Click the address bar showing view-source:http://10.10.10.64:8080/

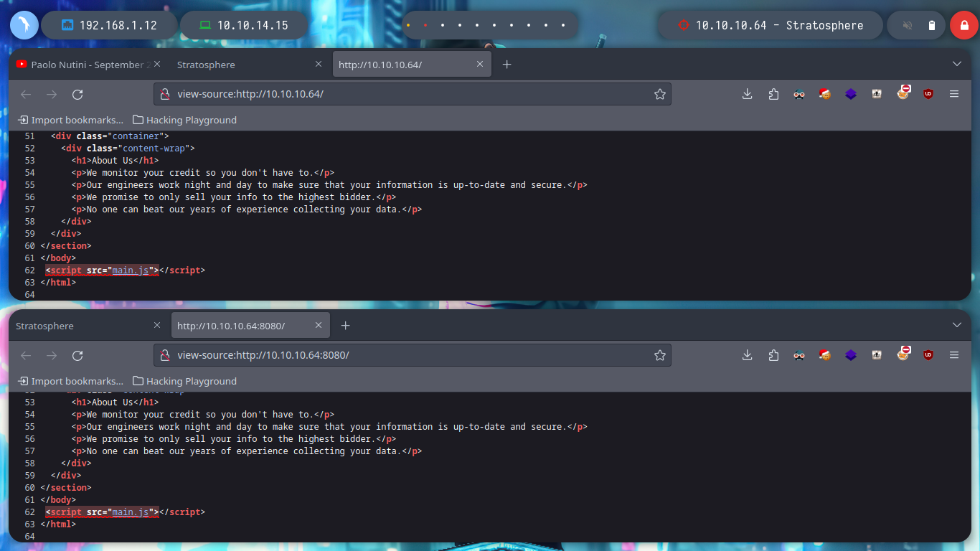click(x=413, y=355)
